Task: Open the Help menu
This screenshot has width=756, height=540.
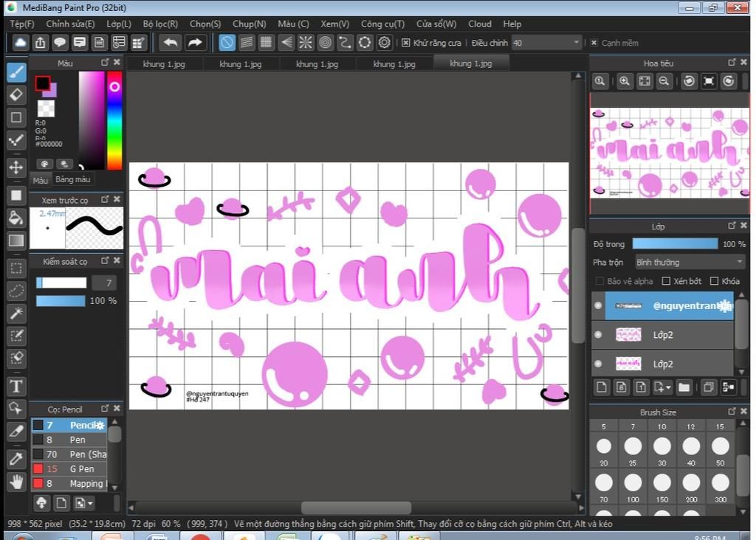Action: pos(512,24)
